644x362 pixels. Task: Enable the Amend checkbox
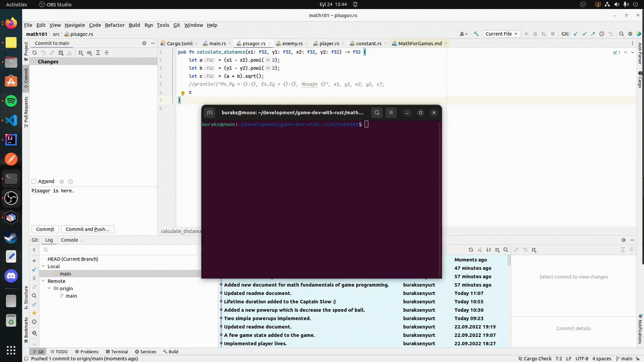tap(34, 181)
